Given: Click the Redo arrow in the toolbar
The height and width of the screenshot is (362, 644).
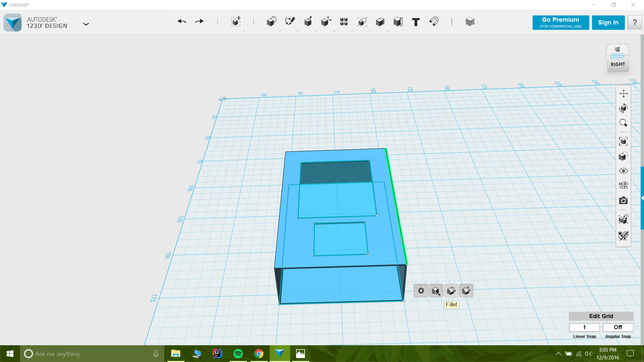Looking at the screenshot, I should (199, 22).
